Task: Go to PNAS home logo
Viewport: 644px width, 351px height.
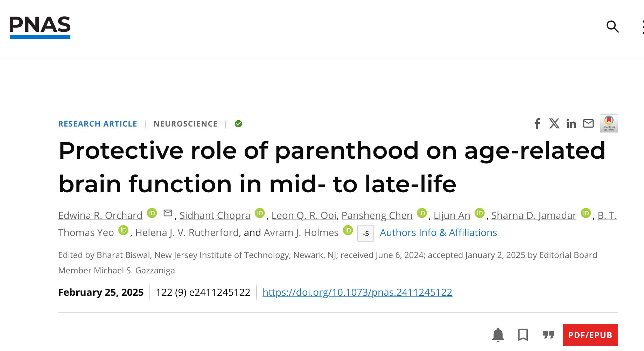Action: pyautogui.click(x=40, y=27)
